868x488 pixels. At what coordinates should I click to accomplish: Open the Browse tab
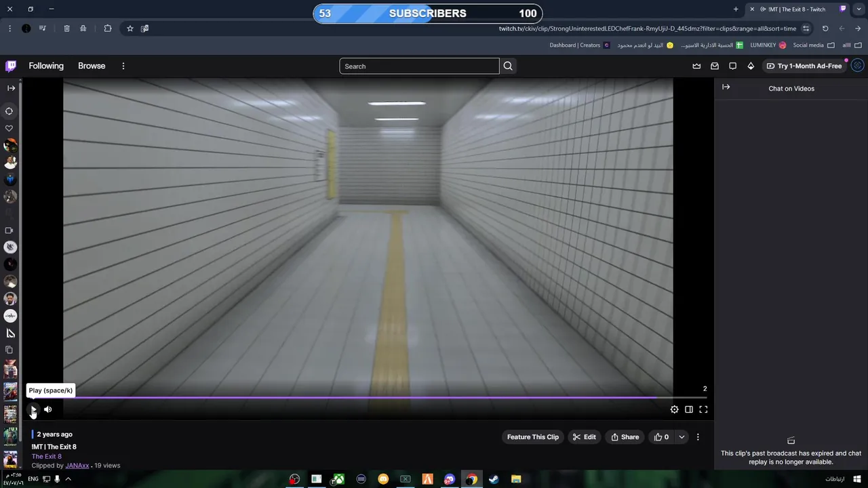click(92, 66)
